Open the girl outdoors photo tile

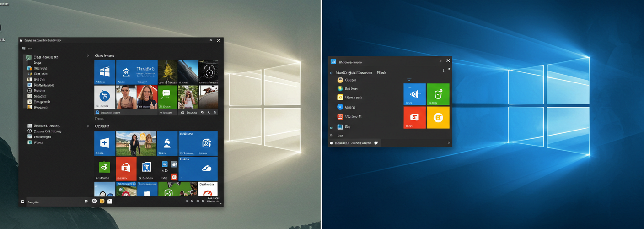188,97
